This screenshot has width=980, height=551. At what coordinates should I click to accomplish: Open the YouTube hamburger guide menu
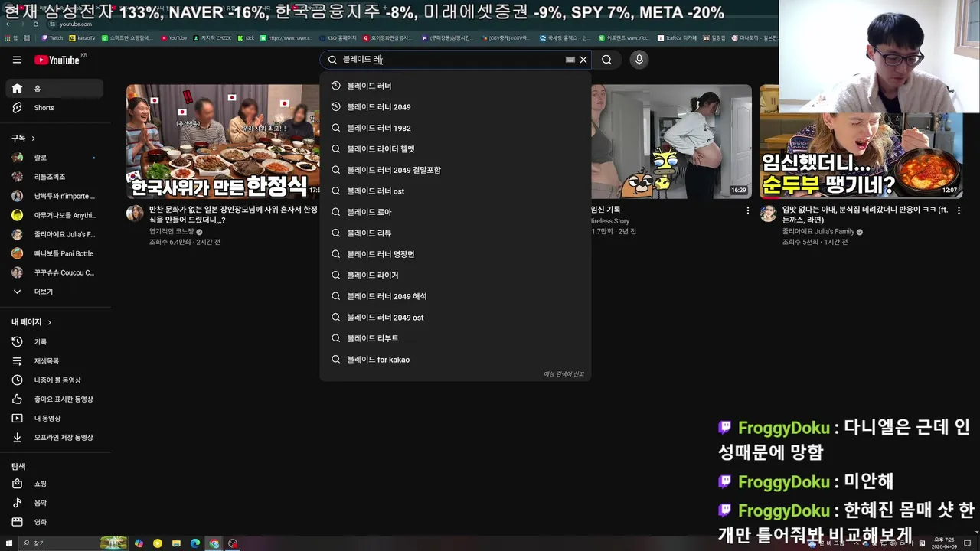pyautogui.click(x=17, y=60)
